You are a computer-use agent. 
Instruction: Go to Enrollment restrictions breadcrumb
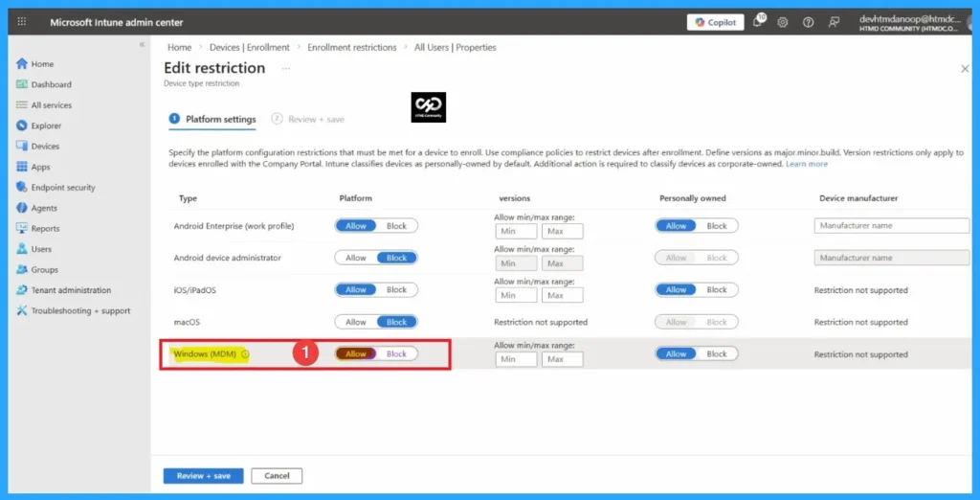(x=352, y=48)
